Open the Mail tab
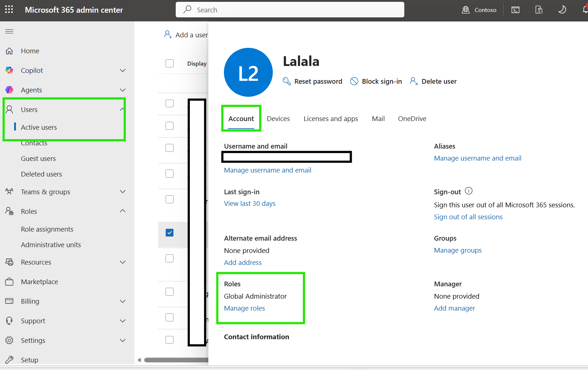This screenshot has width=588, height=370. [x=378, y=119]
